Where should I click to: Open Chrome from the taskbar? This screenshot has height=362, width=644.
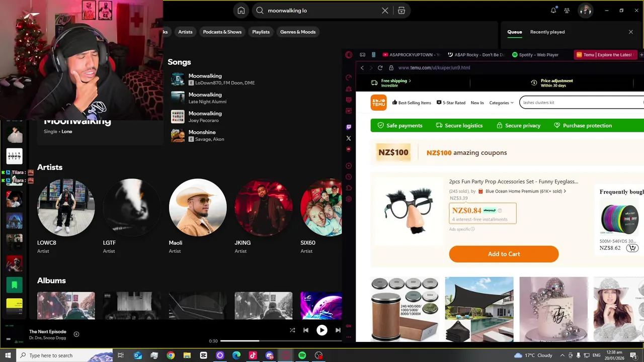click(171, 355)
